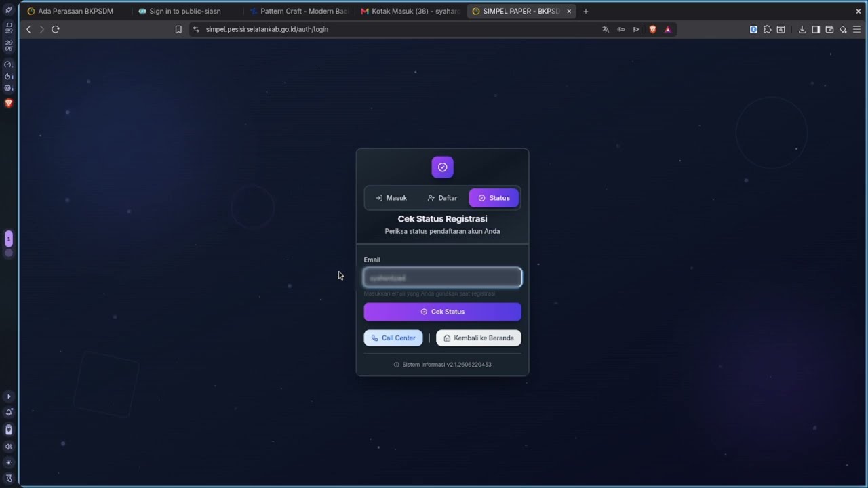Reload the page with the refresh icon
868x488 pixels.
click(x=56, y=29)
